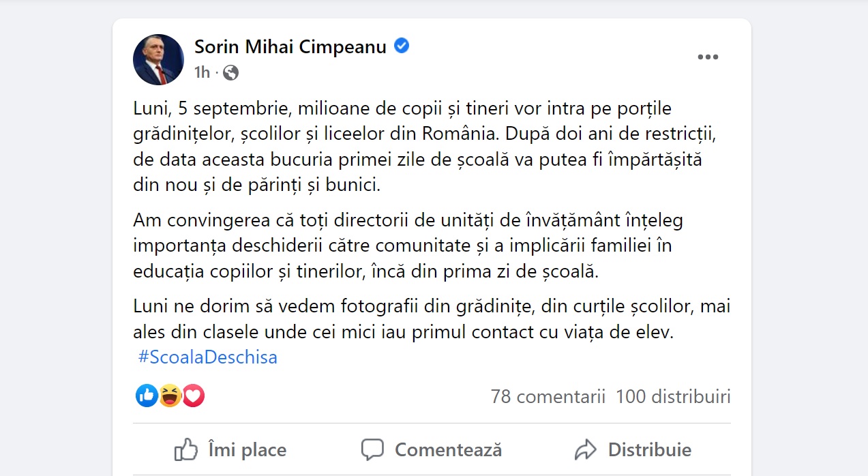Click the speech bubble comment icon
This screenshot has width=868, height=476.
click(372, 450)
